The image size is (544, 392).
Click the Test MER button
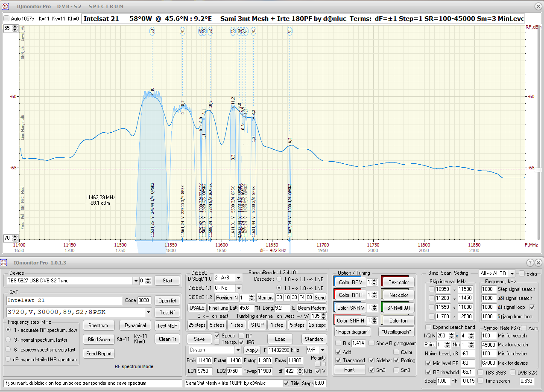[167, 325]
